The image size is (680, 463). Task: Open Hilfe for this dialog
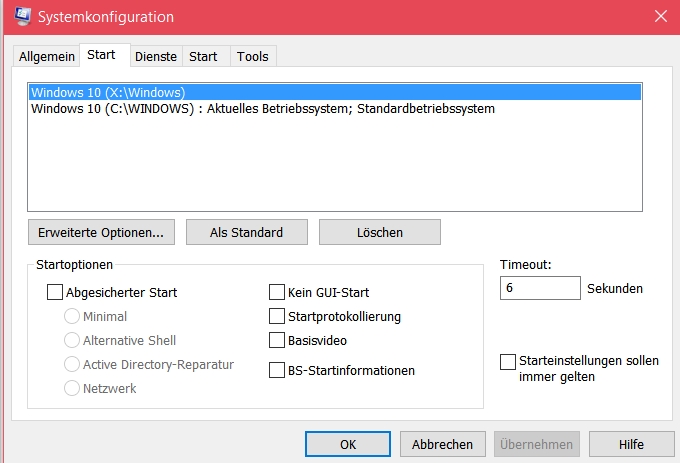[631, 444]
